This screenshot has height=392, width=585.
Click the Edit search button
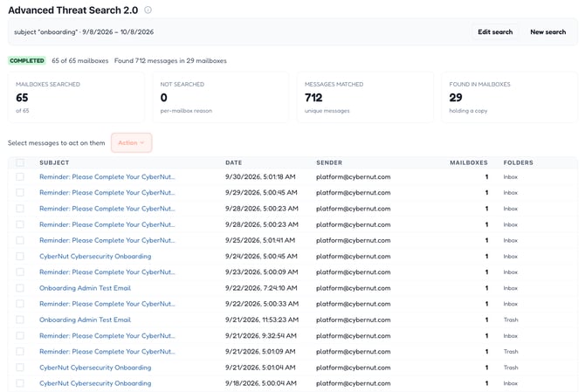coord(495,32)
